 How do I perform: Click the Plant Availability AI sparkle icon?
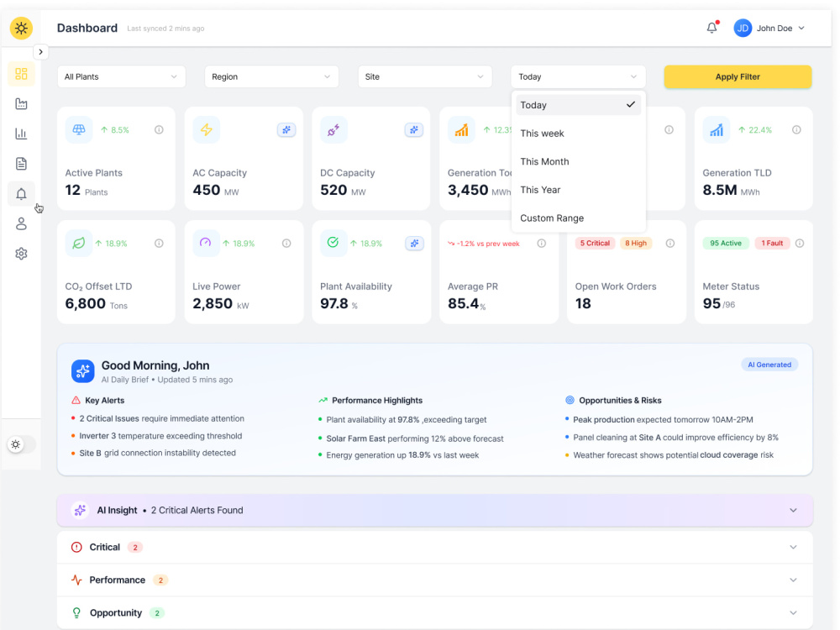pyautogui.click(x=414, y=244)
